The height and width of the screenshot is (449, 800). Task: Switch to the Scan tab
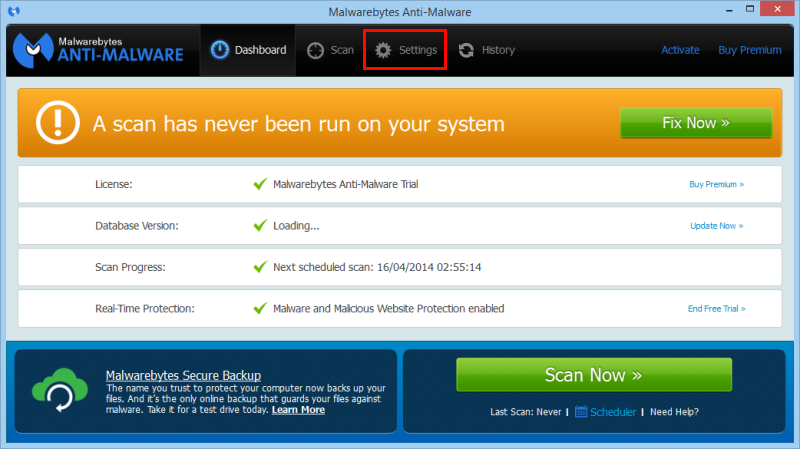tap(330, 50)
